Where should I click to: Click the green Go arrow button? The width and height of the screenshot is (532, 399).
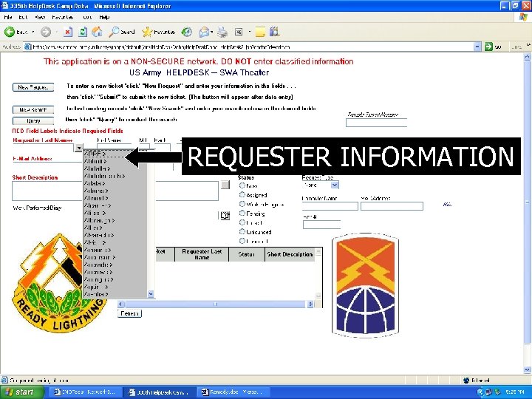(488, 47)
